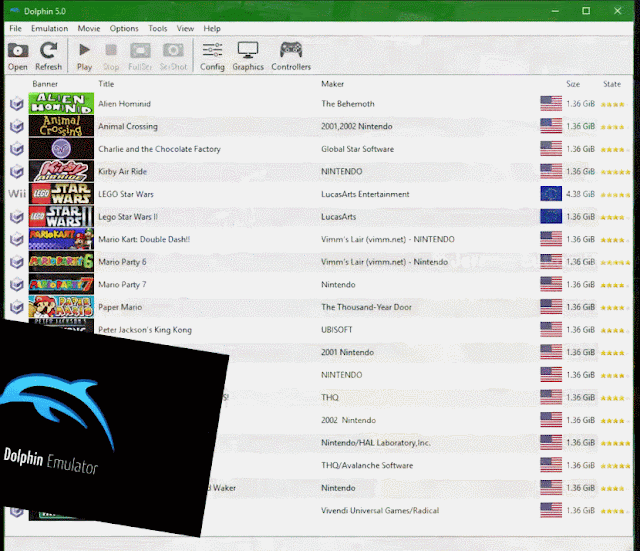
Task: Click maker text Nintendo/HAL Laboratory,Inc.
Action: [x=376, y=442]
